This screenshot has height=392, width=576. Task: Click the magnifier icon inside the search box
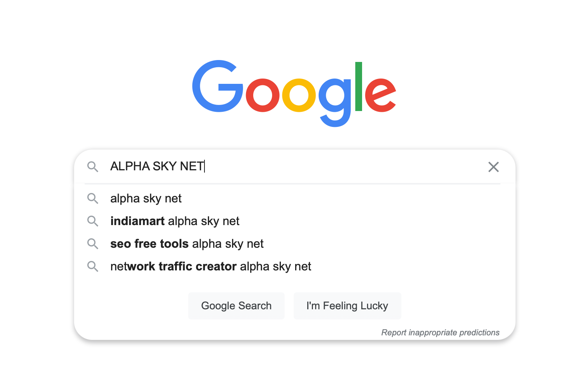coord(93,167)
